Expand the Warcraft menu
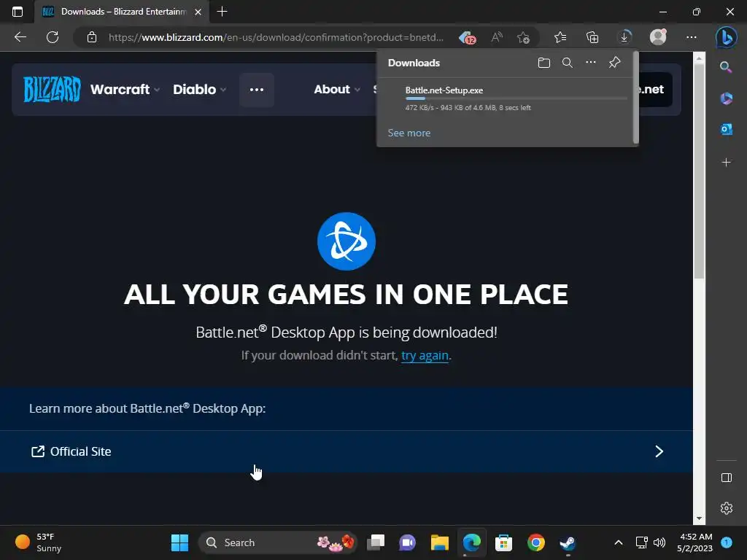The image size is (747, 560). tap(125, 90)
